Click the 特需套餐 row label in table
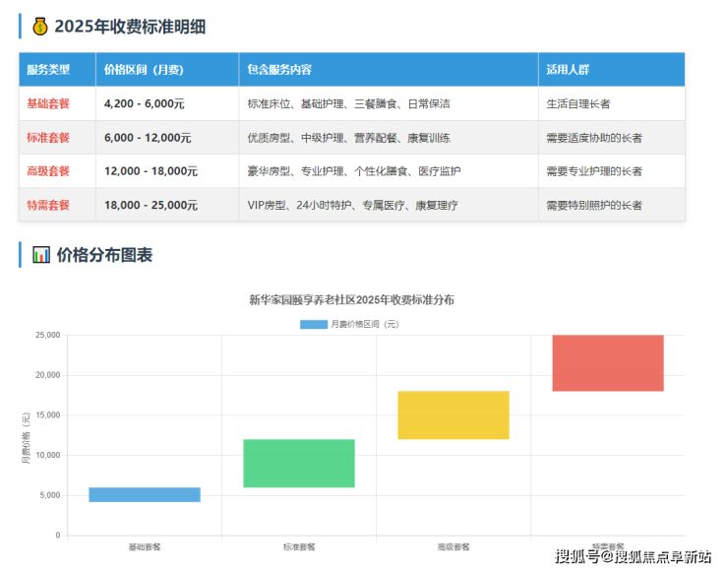This screenshot has width=728, height=572. pyautogui.click(x=48, y=205)
